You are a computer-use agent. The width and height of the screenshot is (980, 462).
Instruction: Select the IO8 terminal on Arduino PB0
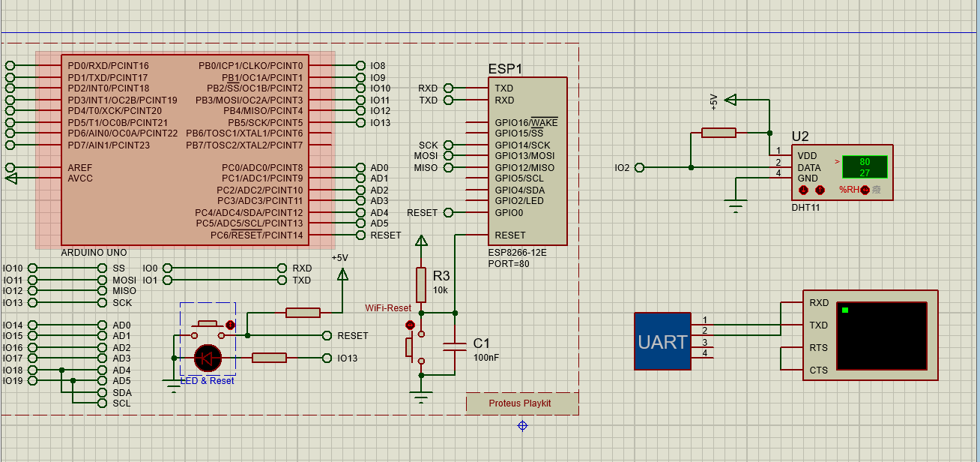(x=361, y=66)
